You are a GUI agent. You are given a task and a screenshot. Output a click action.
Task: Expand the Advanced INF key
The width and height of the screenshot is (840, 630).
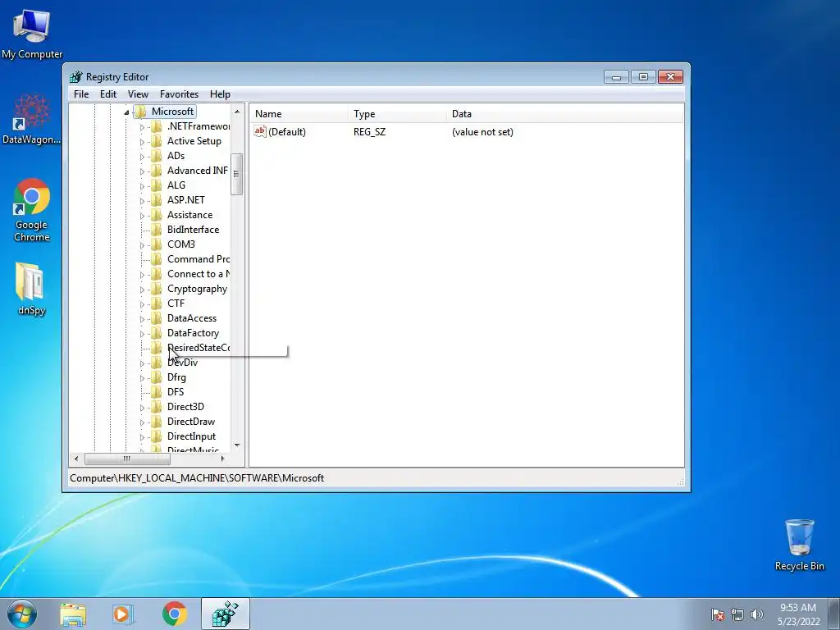(x=142, y=171)
